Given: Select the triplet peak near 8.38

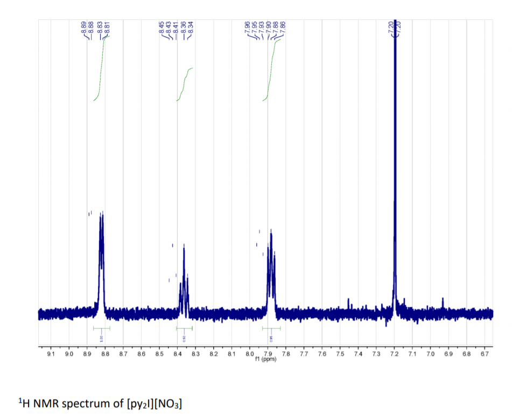Looking at the screenshot, I should tap(183, 269).
